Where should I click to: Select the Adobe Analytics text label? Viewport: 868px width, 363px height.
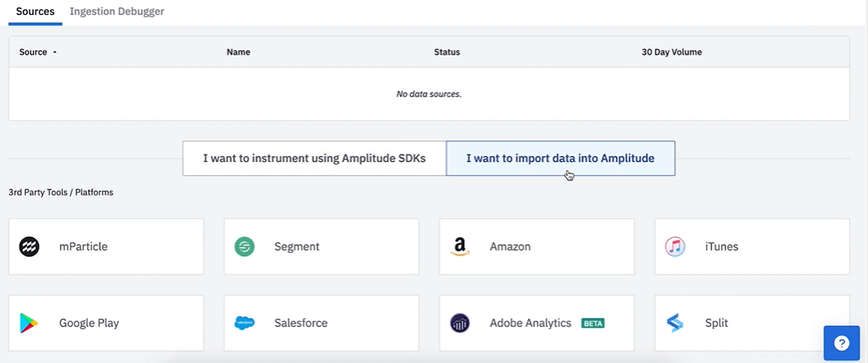[530, 322]
